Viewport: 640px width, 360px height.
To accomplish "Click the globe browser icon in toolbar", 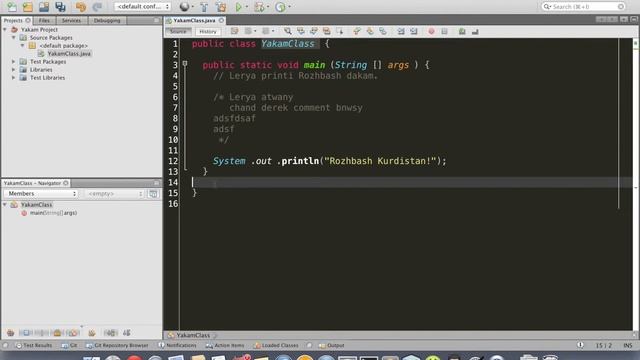I will [x=184, y=7].
